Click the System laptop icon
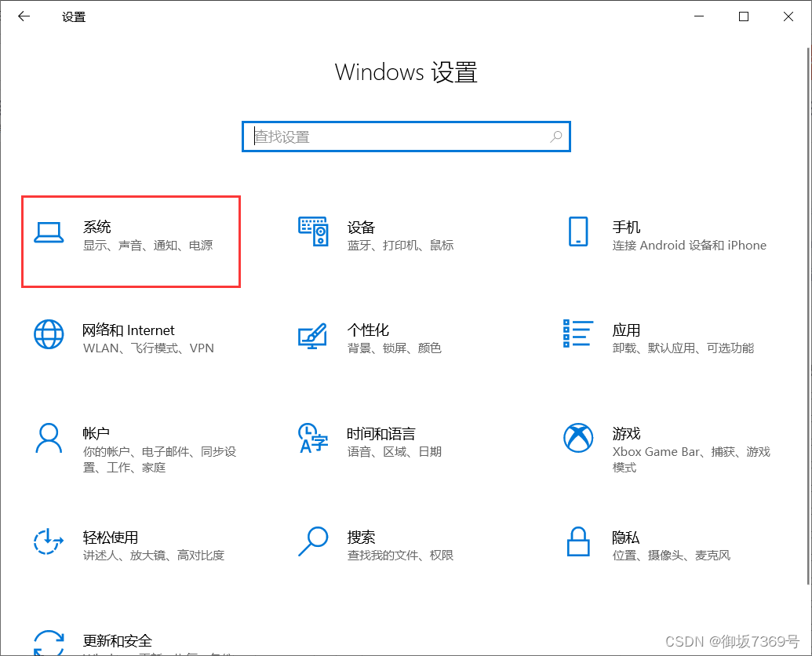 (49, 232)
